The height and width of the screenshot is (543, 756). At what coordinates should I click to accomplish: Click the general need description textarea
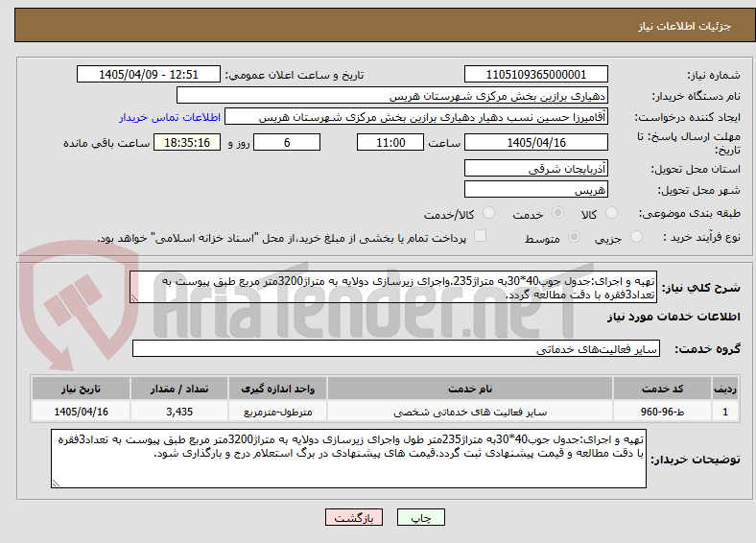click(x=393, y=288)
